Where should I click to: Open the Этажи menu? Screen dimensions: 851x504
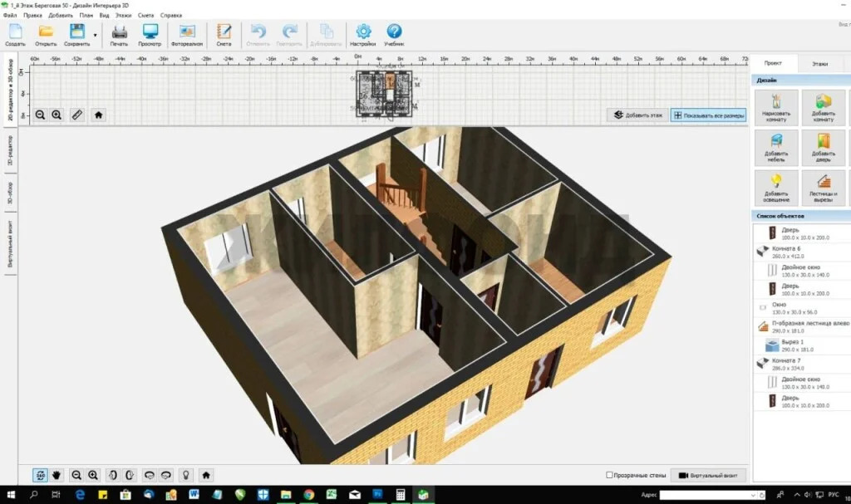123,15
